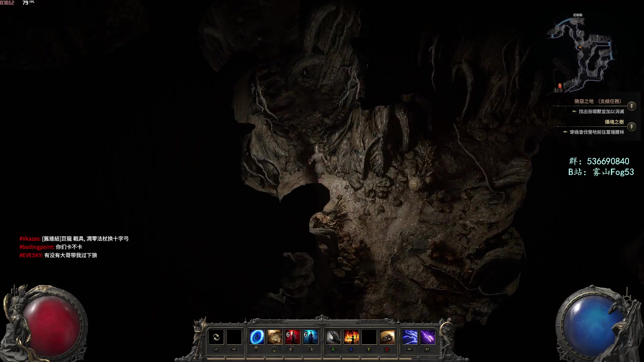Open the 攝魂之樹 quest title

614,122
